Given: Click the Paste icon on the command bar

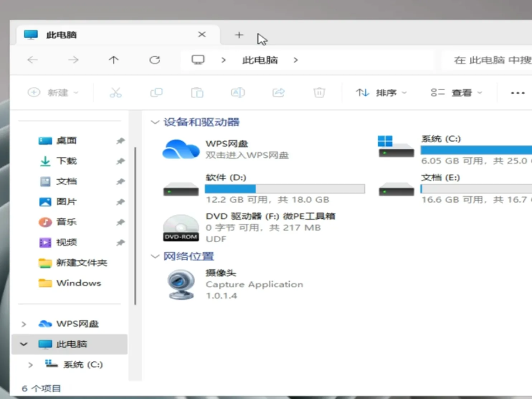Looking at the screenshot, I should [197, 92].
